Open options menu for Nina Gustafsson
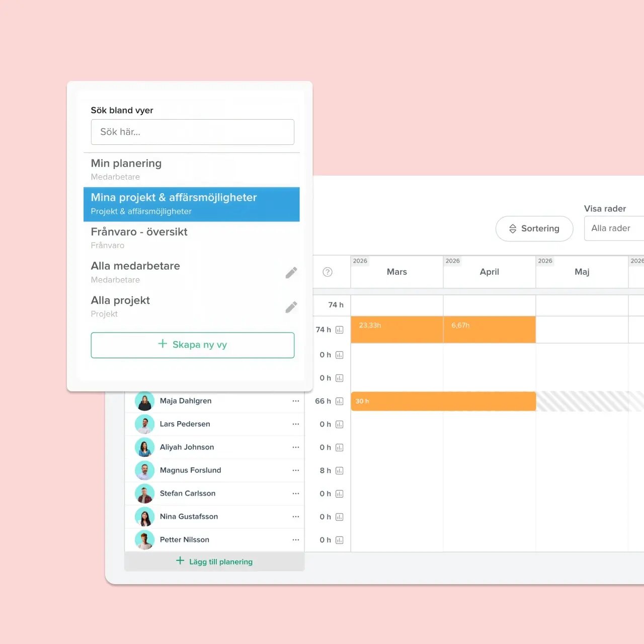The width and height of the screenshot is (644, 644). click(x=295, y=517)
